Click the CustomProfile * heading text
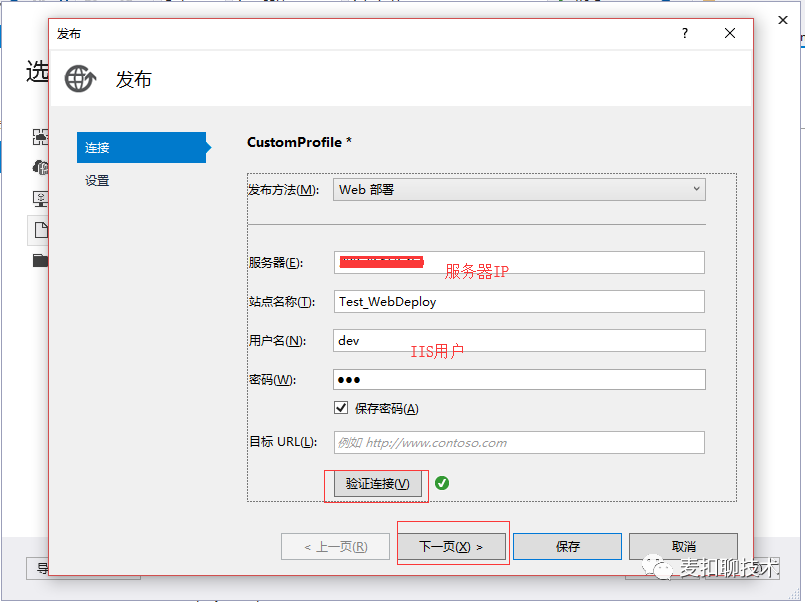805x603 pixels. (299, 142)
